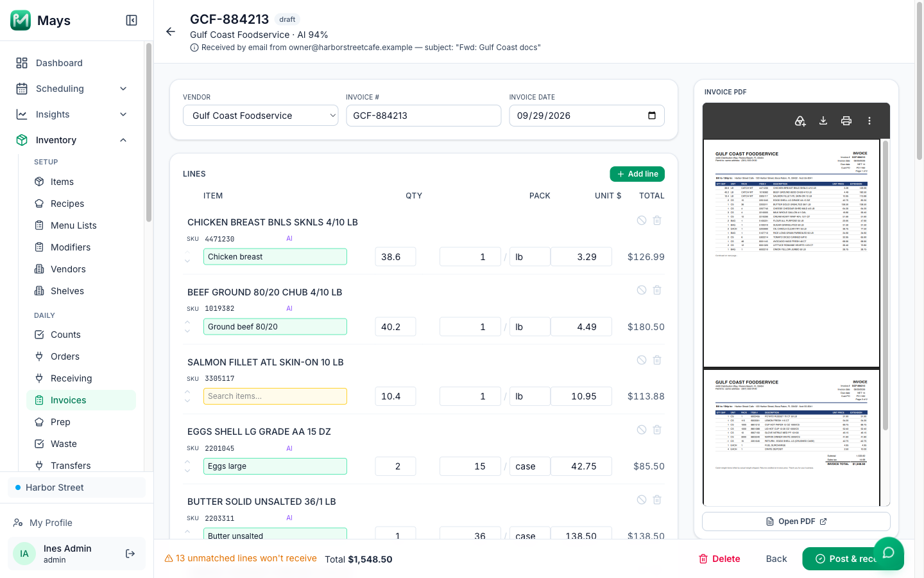Save the invoice PDF to Drive
The width and height of the screenshot is (924, 578).
click(x=800, y=121)
